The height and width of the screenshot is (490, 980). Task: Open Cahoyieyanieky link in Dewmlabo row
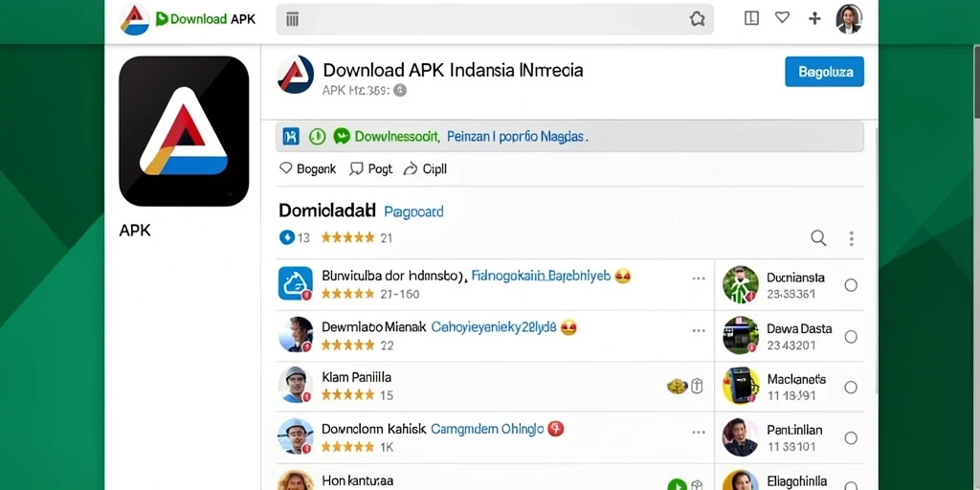tap(494, 327)
